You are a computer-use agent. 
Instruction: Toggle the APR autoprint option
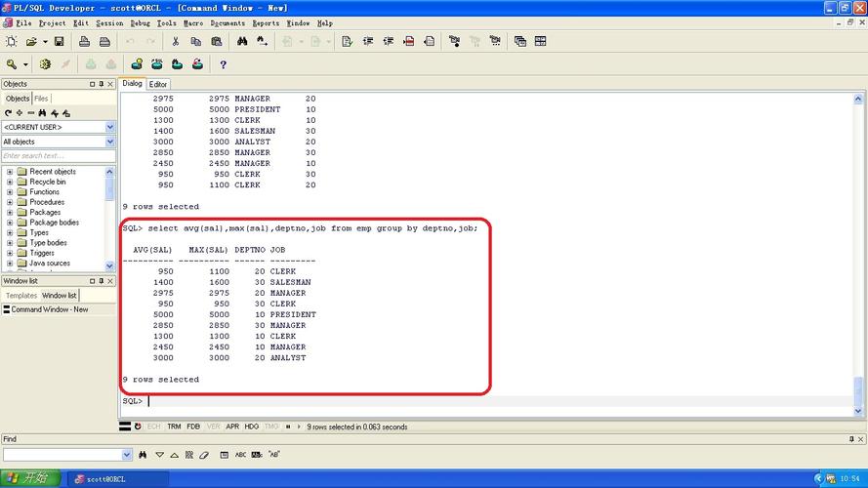[x=232, y=427]
